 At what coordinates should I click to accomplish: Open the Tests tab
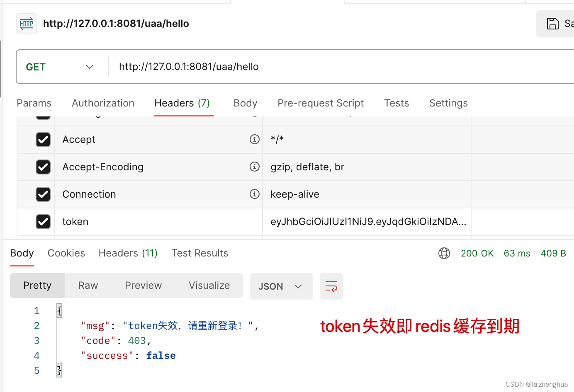[396, 103]
